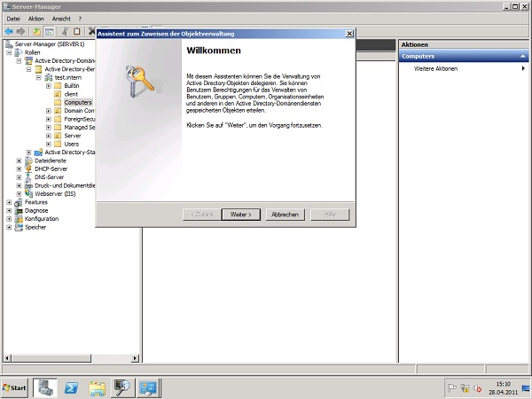The width and height of the screenshot is (532, 399).
Task: Open the ? help menu
Action: coord(80,19)
